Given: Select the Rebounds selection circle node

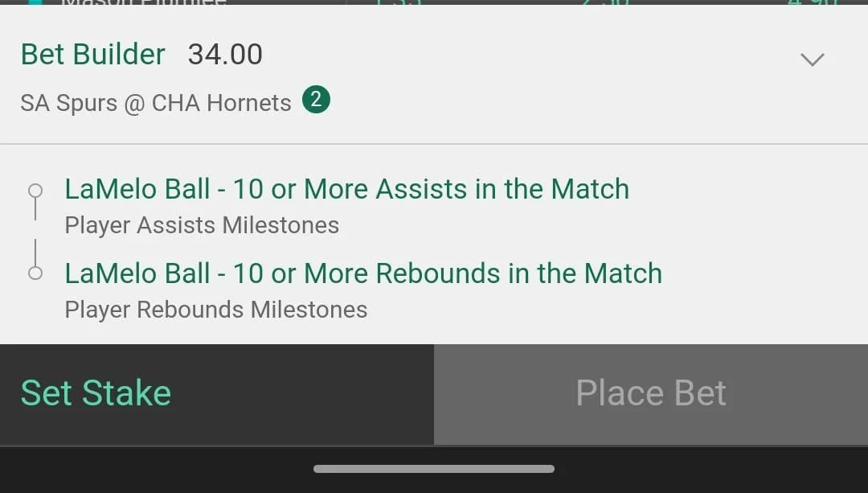Looking at the screenshot, I should coord(35,273).
